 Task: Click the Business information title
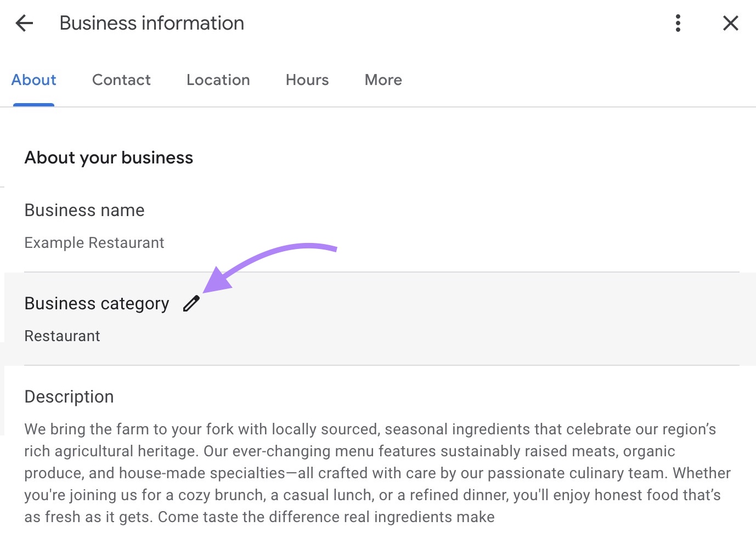[x=151, y=23]
